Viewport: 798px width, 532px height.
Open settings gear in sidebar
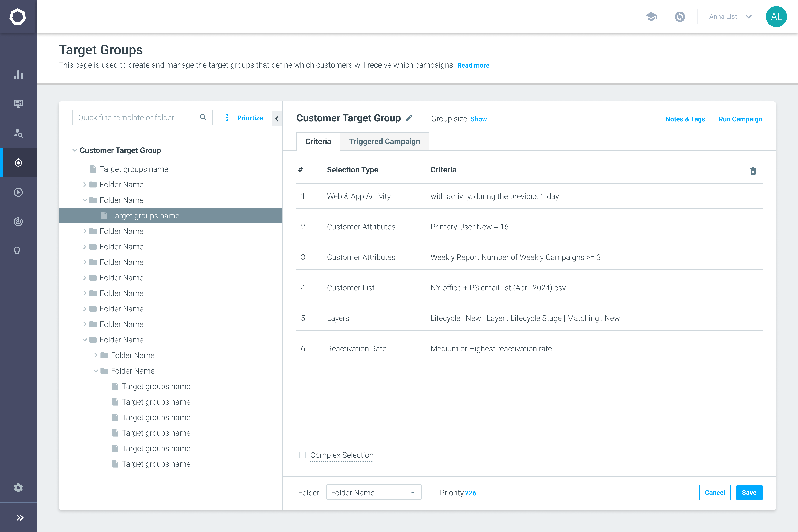pyautogui.click(x=18, y=488)
